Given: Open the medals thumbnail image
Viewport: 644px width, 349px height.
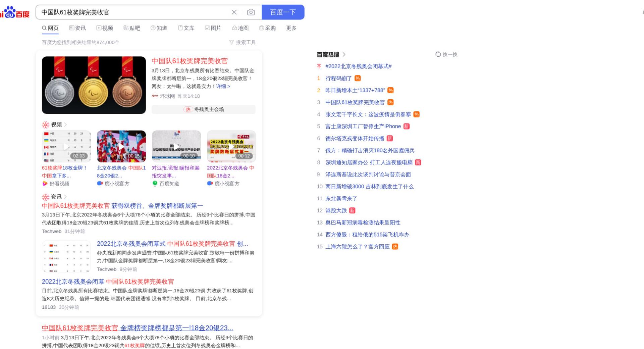Looking at the screenshot, I should pos(94,85).
